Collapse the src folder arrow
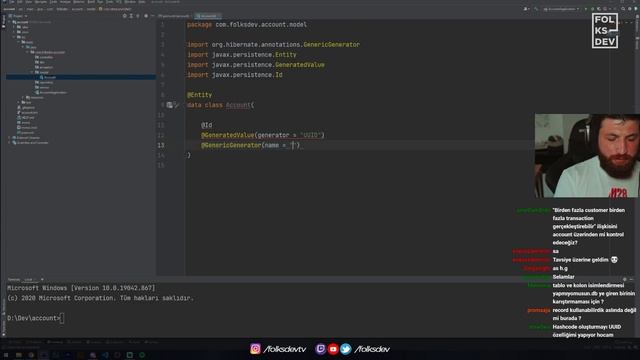Image resolution: width=640 pixels, height=360 pixels. click(x=14, y=37)
